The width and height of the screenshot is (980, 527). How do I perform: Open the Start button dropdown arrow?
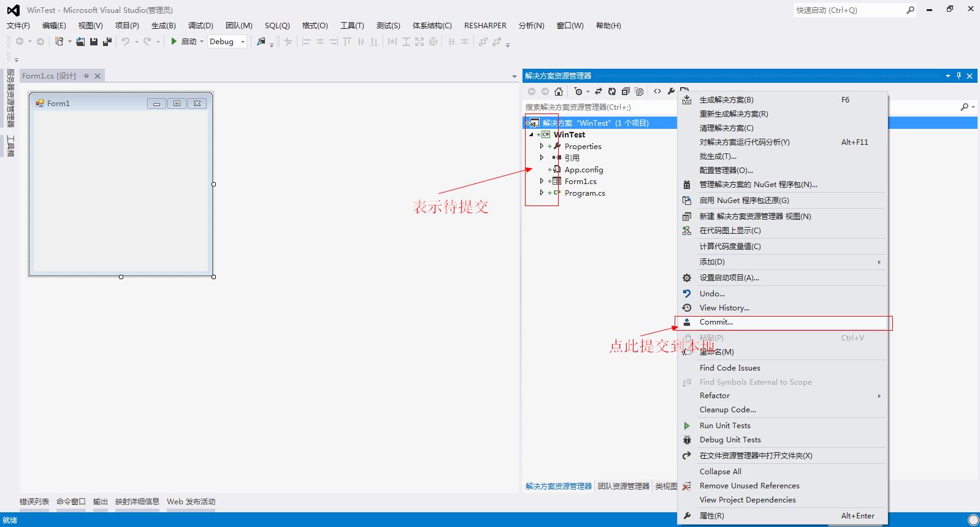201,42
